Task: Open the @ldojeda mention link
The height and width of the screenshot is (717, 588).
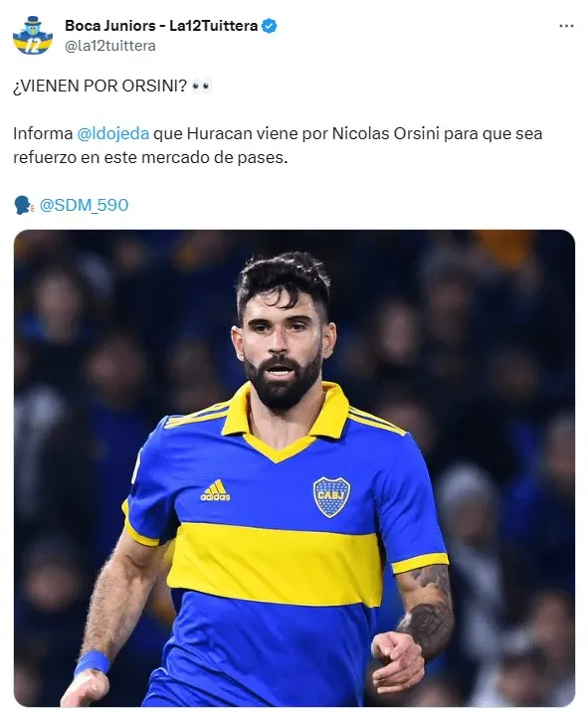Action: pyautogui.click(x=113, y=133)
